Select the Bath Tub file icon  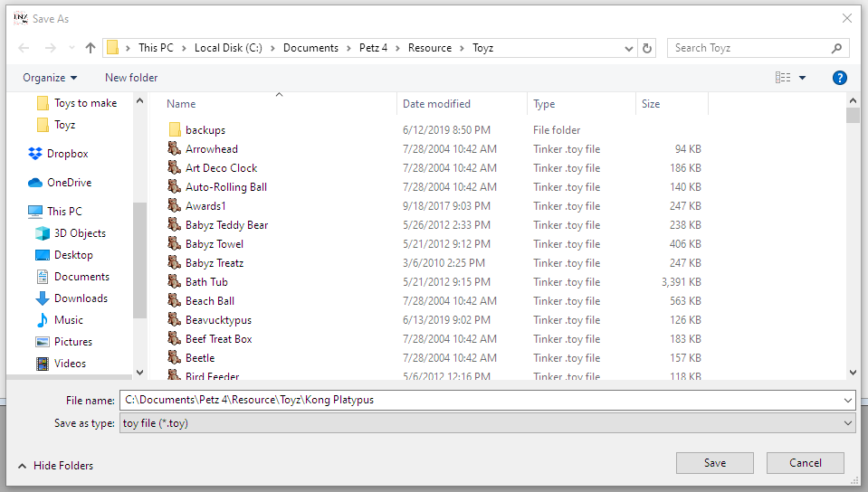click(x=175, y=281)
